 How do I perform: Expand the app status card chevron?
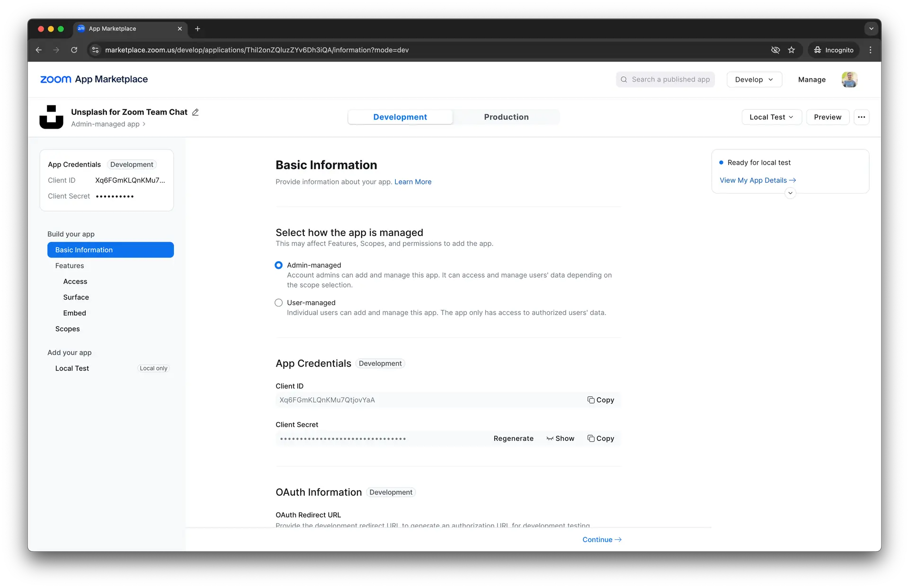coord(790,193)
